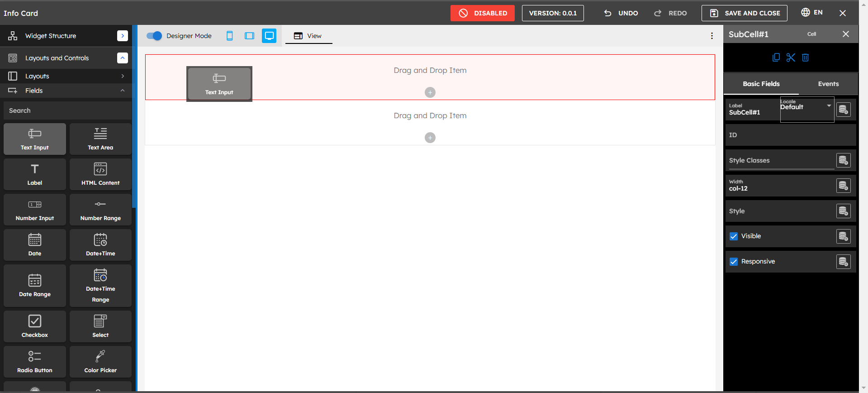Edit the Label SubCell#1 field
868x393 pixels.
(x=753, y=110)
